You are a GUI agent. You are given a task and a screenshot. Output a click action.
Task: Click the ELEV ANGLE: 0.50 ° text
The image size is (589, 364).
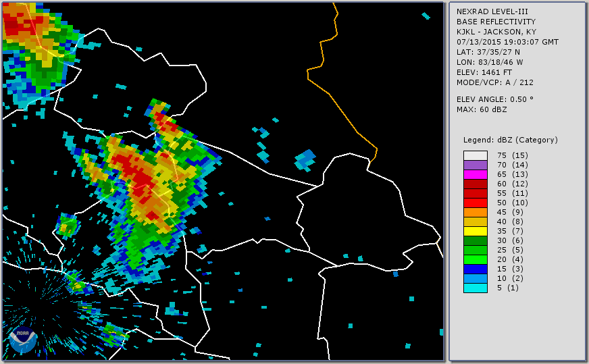[494, 99]
